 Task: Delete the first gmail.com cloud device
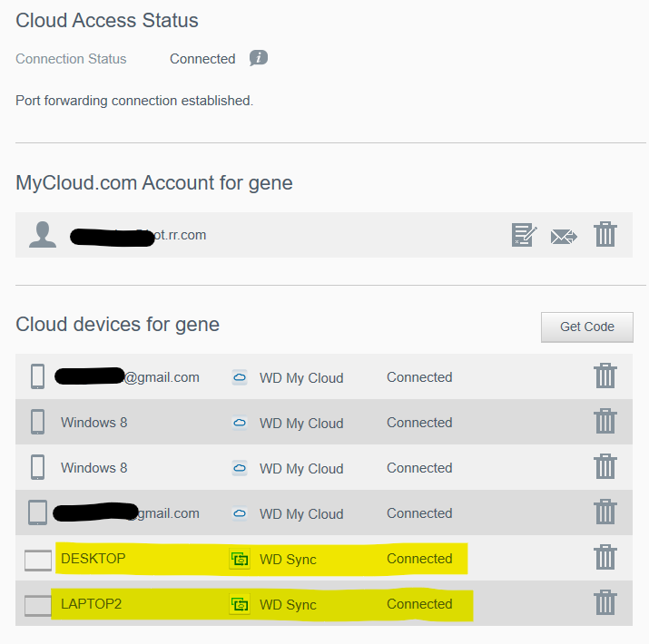click(605, 376)
